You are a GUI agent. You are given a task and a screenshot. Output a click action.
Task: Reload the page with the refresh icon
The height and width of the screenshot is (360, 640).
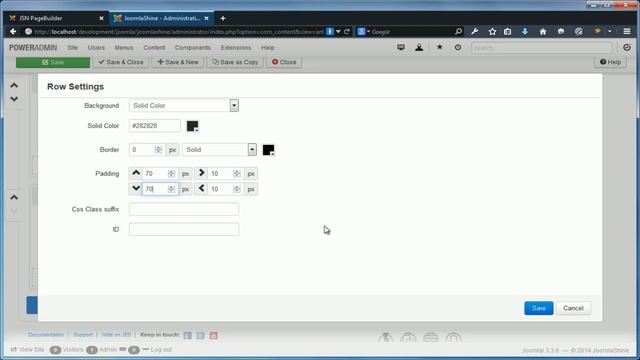(347, 31)
